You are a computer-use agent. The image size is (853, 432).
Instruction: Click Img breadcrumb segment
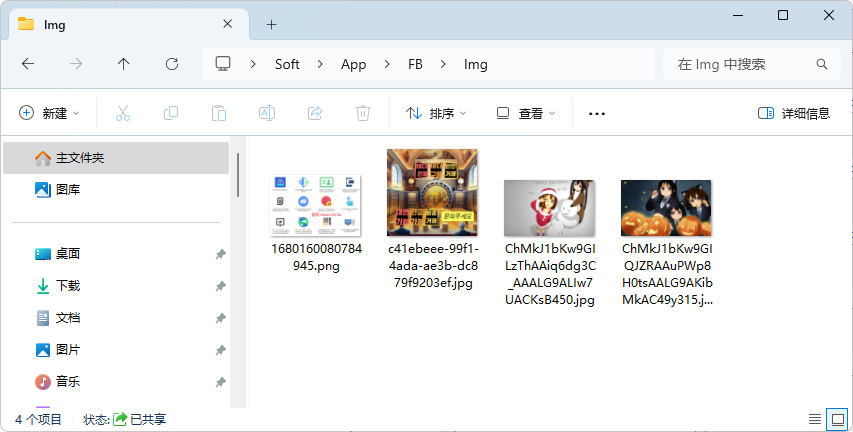pyautogui.click(x=475, y=64)
